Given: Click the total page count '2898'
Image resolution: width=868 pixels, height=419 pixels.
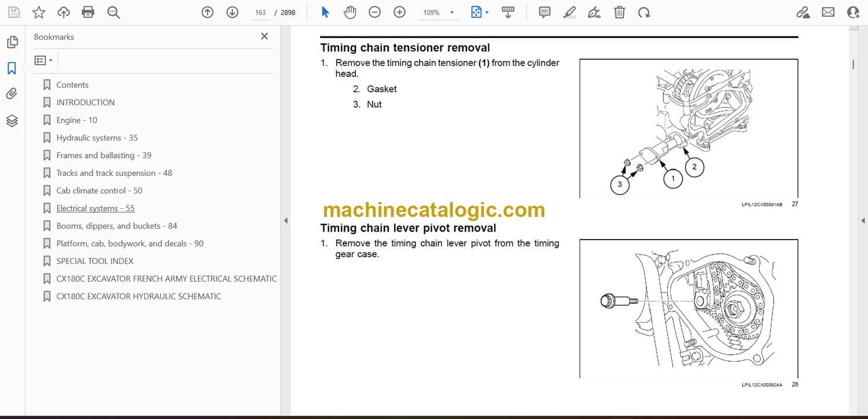Looking at the screenshot, I should pyautogui.click(x=288, y=12).
